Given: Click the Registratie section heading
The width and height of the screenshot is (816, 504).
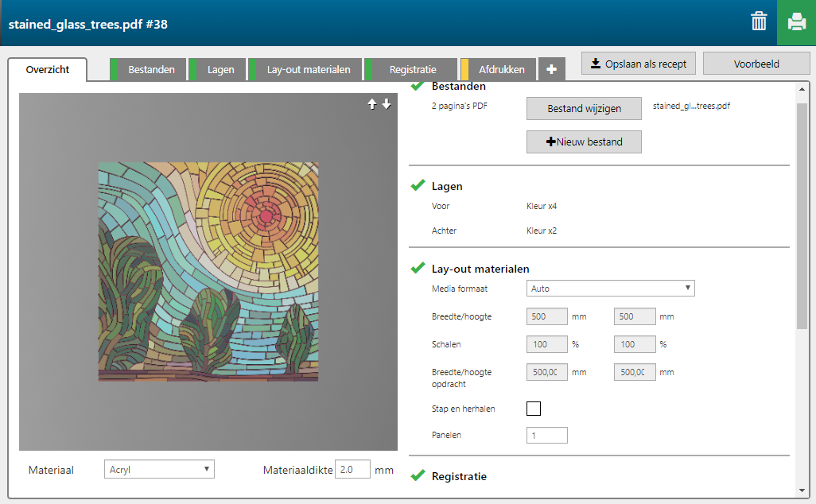Looking at the screenshot, I should click(x=459, y=476).
